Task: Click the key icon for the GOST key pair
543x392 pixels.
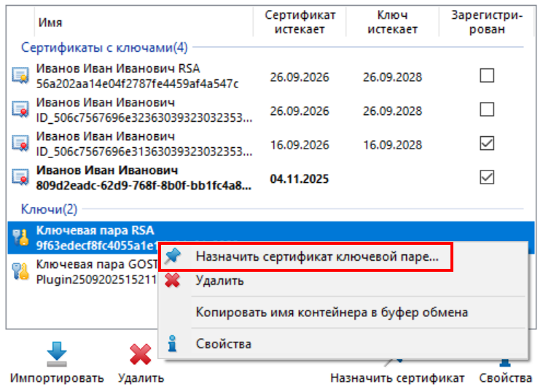Action: [x=20, y=272]
